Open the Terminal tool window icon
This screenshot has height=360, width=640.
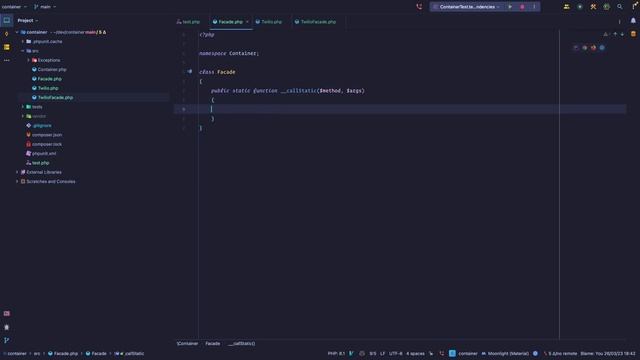pos(7,313)
